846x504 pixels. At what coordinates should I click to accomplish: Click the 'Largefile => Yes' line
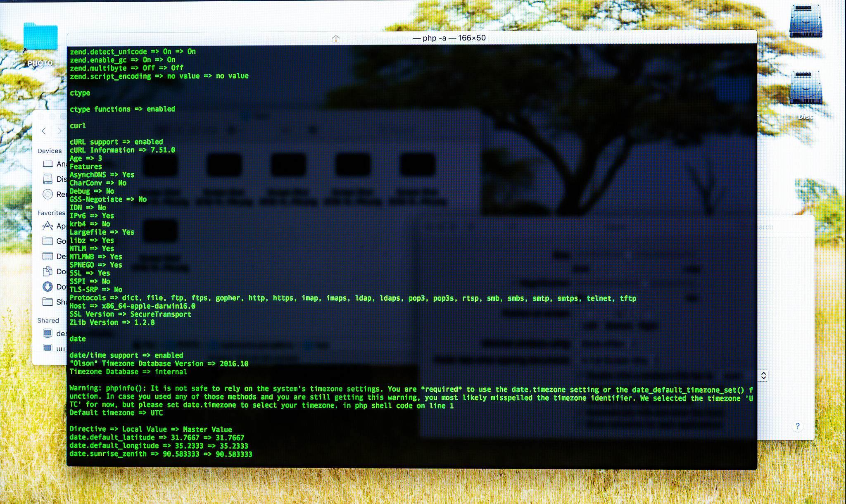coord(102,232)
